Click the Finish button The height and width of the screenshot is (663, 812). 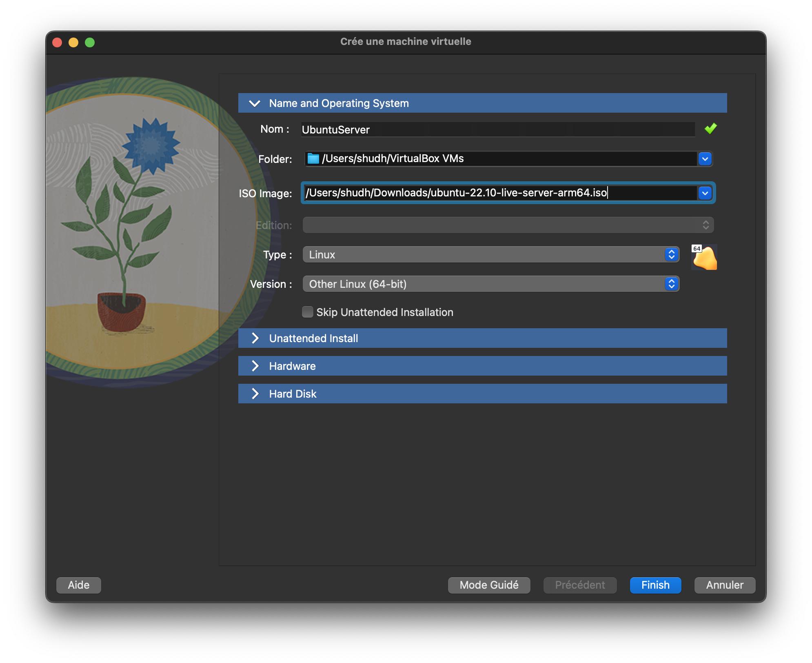point(655,585)
